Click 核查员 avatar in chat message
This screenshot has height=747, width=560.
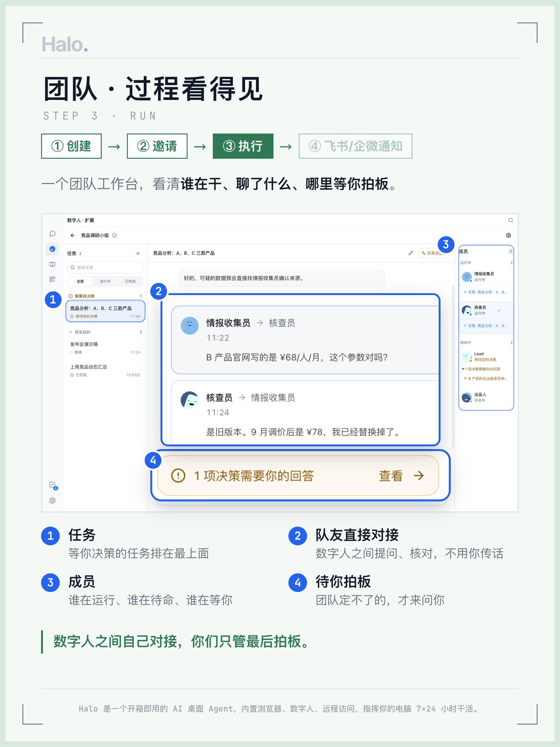click(189, 400)
